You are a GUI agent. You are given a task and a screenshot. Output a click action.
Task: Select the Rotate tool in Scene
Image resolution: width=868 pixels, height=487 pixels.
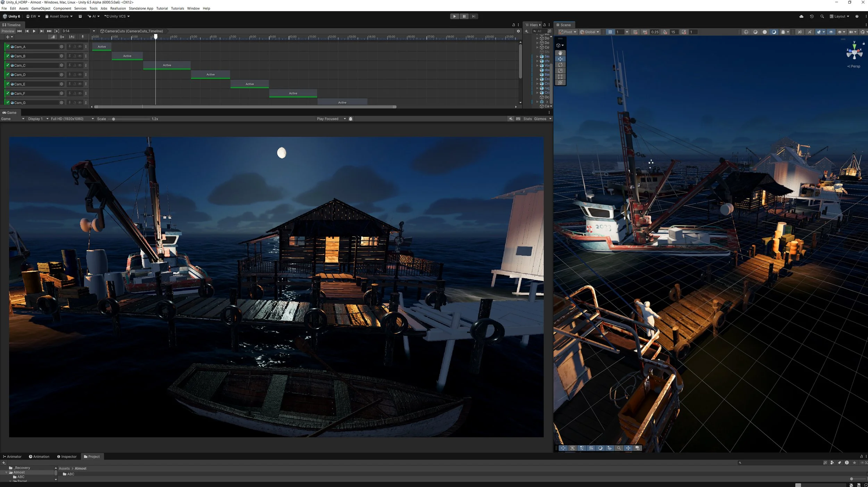pyautogui.click(x=560, y=65)
